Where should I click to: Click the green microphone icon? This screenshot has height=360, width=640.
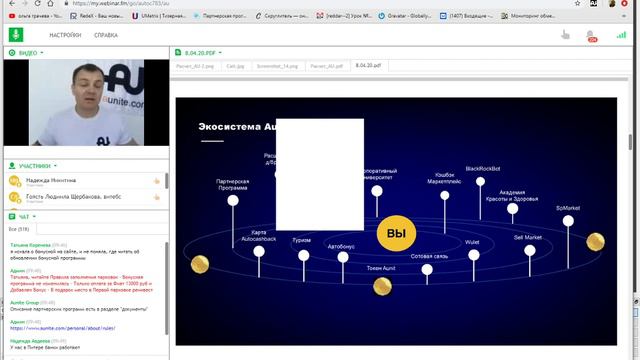(x=16, y=35)
